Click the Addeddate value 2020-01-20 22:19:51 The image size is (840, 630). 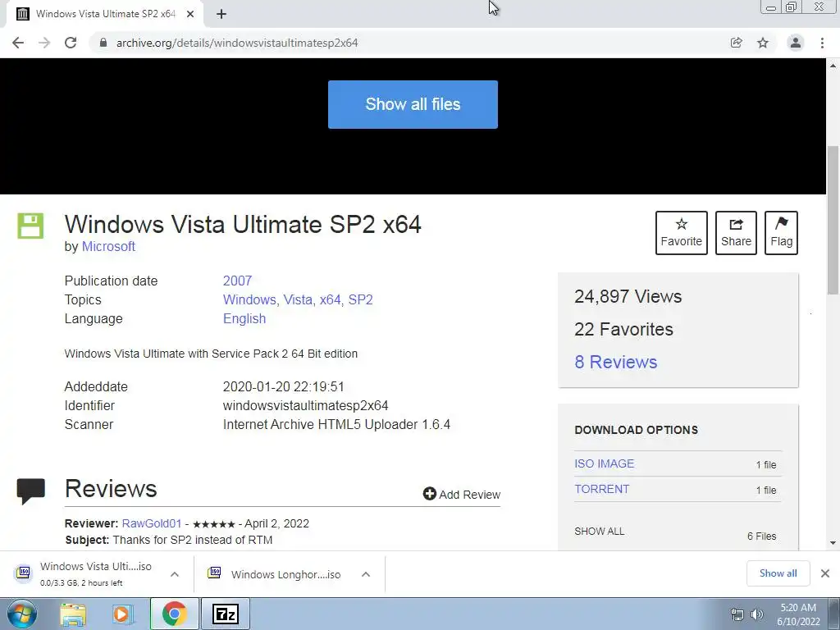283,387
